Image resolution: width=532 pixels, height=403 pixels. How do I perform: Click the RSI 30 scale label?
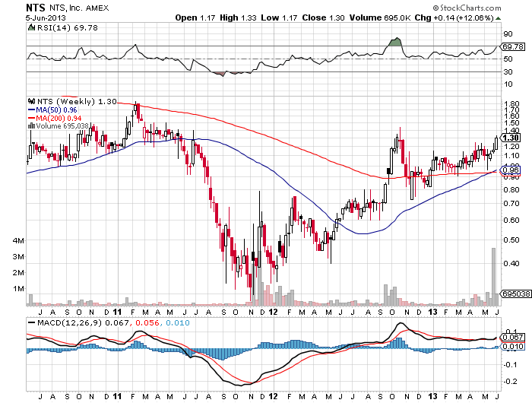tap(508, 71)
